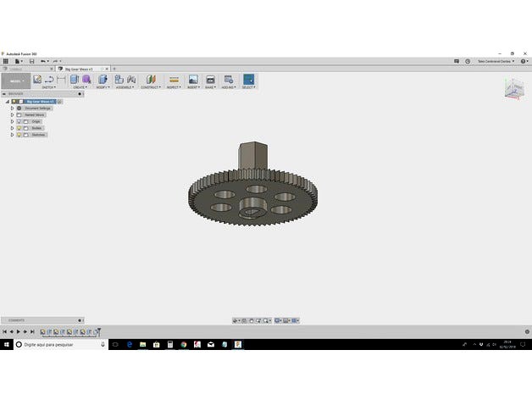532x400 pixels.
Task: Click the Create Sketch icon in toolbar
Action: click(x=37, y=80)
